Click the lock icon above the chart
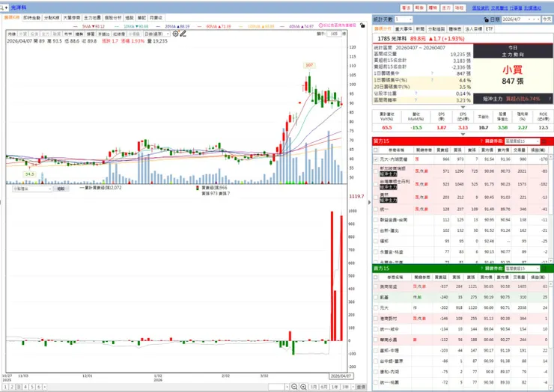The height and width of the screenshot is (392, 554). click(362, 25)
